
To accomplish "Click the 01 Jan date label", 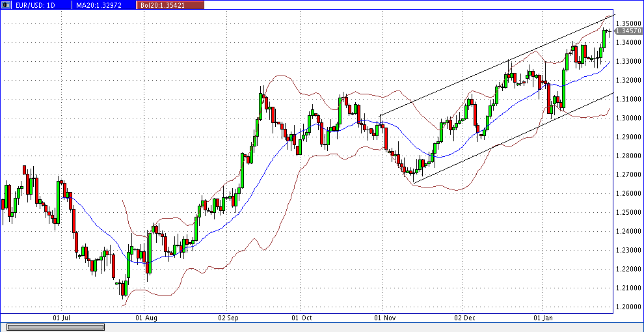I will tap(543, 318).
